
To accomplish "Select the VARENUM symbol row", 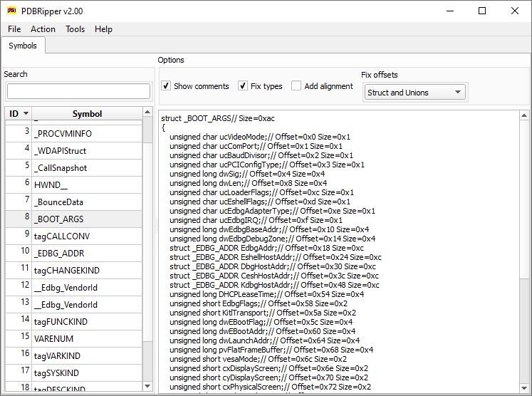I will (x=53, y=339).
